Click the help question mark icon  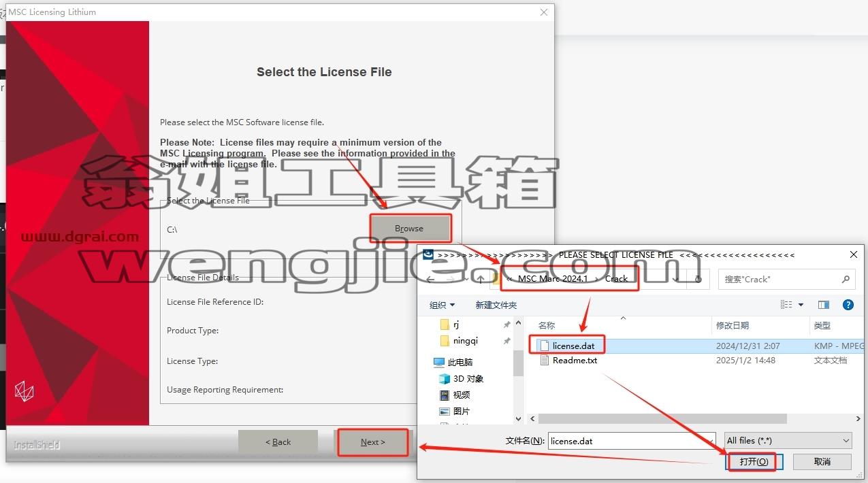(x=848, y=305)
